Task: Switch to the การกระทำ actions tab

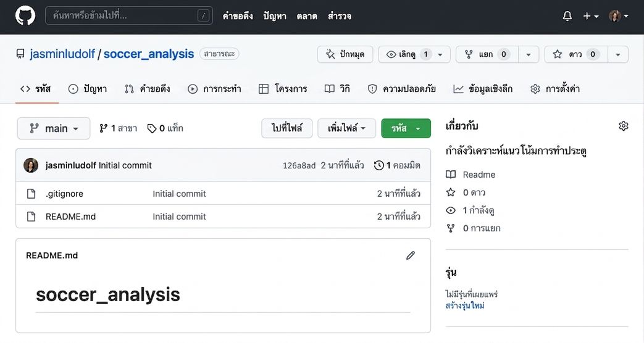Action: tap(214, 89)
